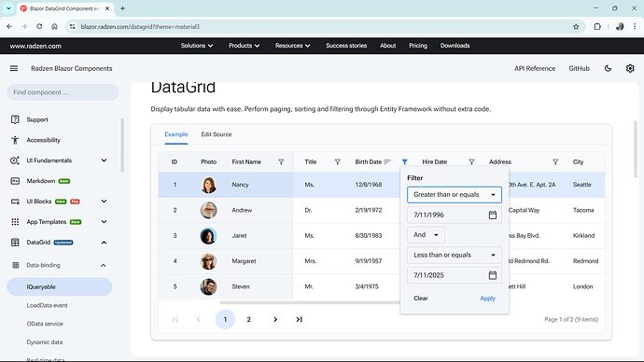Open the hamburger navigation menu
Screen dimensions: 644x362
point(14,68)
